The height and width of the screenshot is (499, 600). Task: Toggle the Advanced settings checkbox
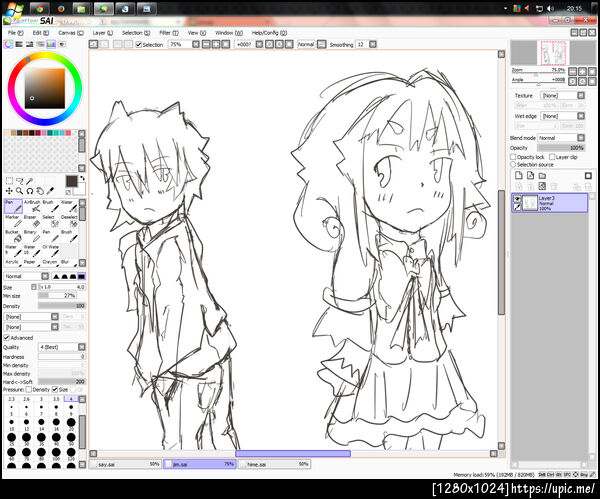pyautogui.click(x=7, y=338)
